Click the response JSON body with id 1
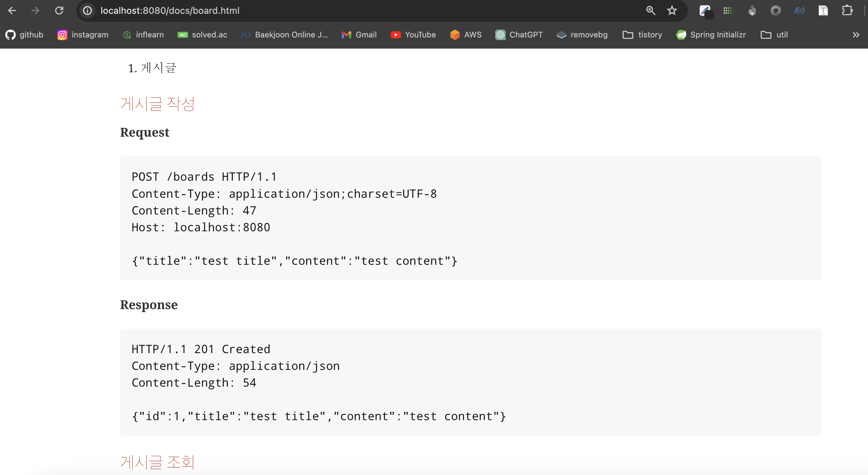Image resolution: width=868 pixels, height=475 pixels. [x=319, y=417]
